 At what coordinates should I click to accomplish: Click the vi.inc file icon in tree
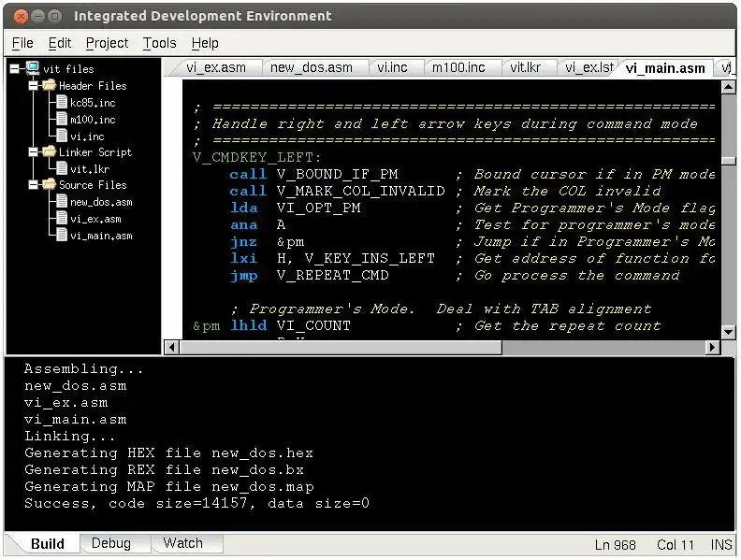(62, 136)
